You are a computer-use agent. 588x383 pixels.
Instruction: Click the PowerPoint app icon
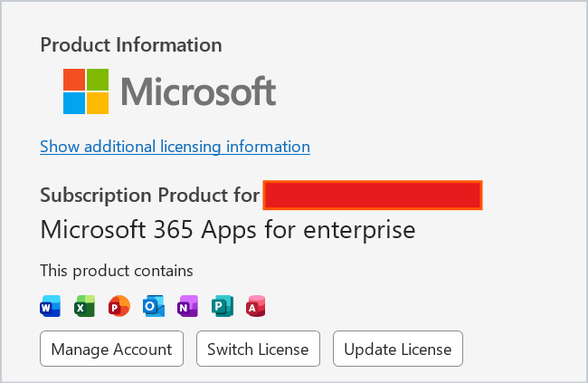119,306
